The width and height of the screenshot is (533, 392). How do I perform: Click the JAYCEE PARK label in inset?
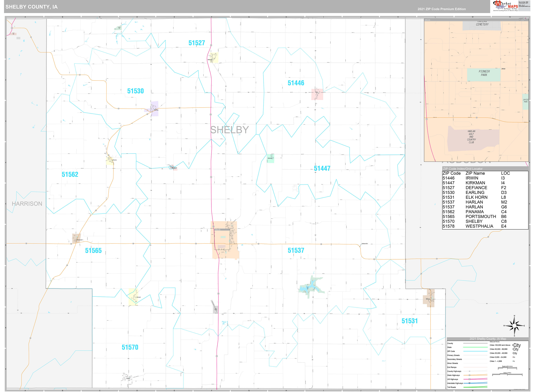coord(526,101)
